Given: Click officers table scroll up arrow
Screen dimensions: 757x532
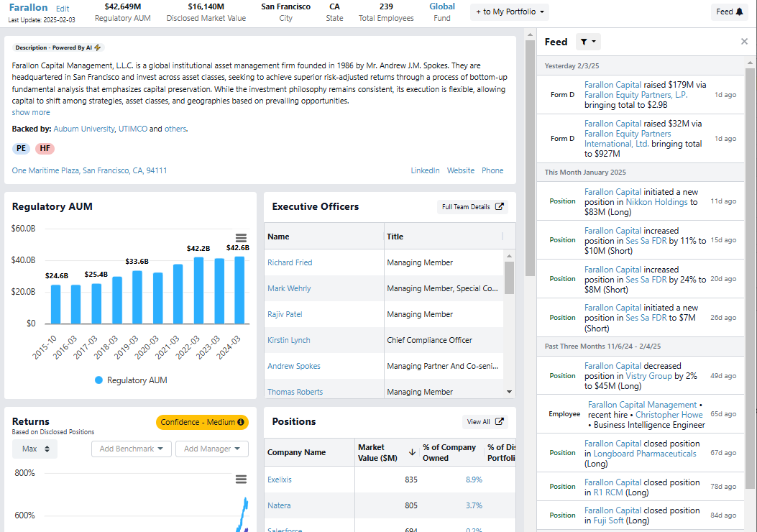Looking at the screenshot, I should click(509, 255).
